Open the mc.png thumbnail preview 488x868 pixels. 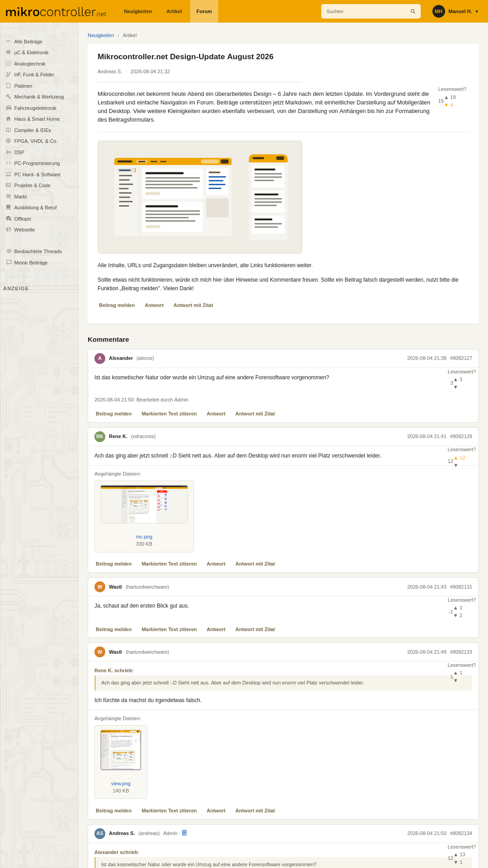coord(144,505)
